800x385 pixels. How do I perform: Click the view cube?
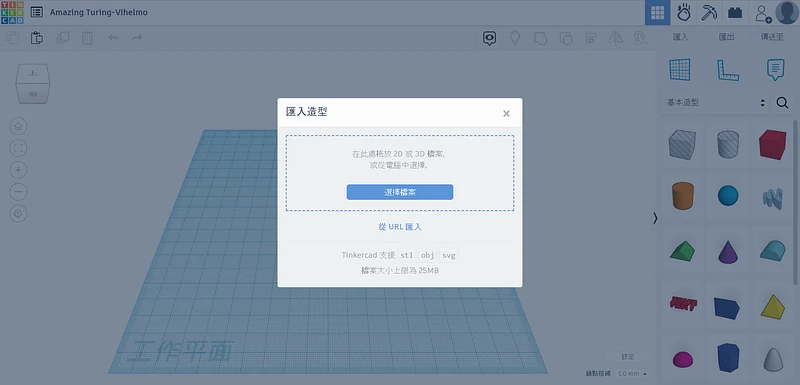(33, 83)
